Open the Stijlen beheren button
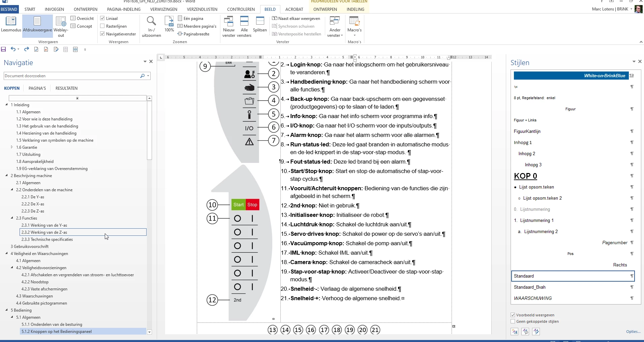This screenshot has width=644, height=342. [x=536, y=332]
